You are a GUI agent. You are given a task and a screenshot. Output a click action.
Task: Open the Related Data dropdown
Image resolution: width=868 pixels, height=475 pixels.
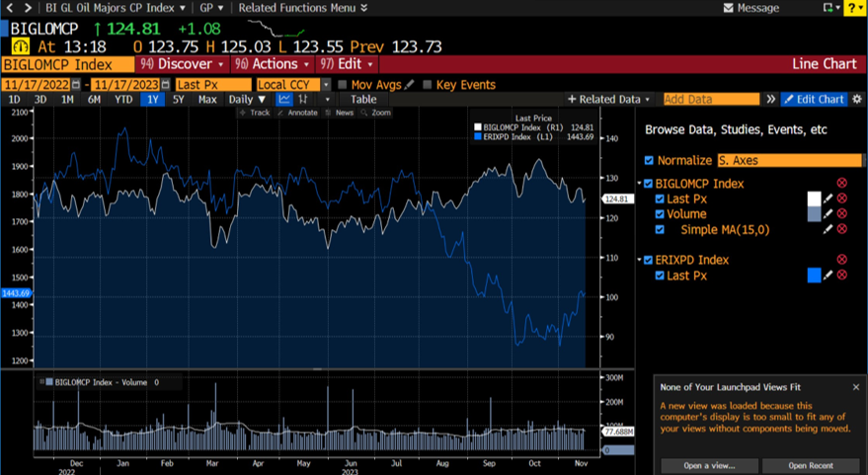click(609, 100)
